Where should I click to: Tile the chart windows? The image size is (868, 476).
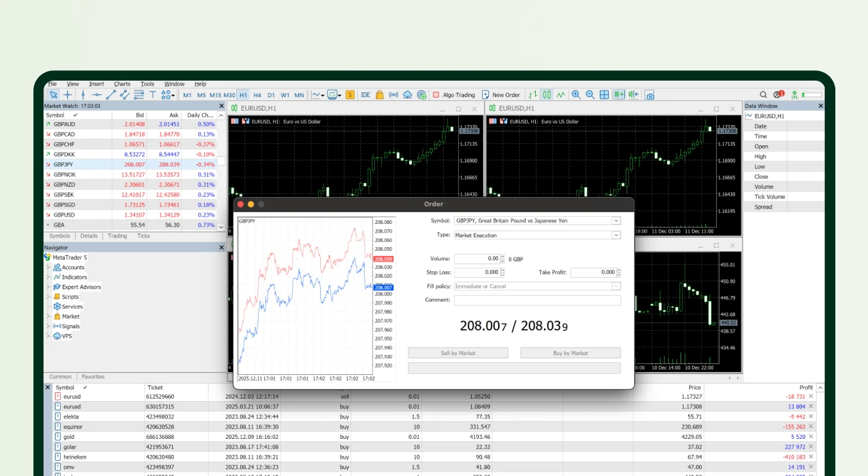[x=604, y=94]
